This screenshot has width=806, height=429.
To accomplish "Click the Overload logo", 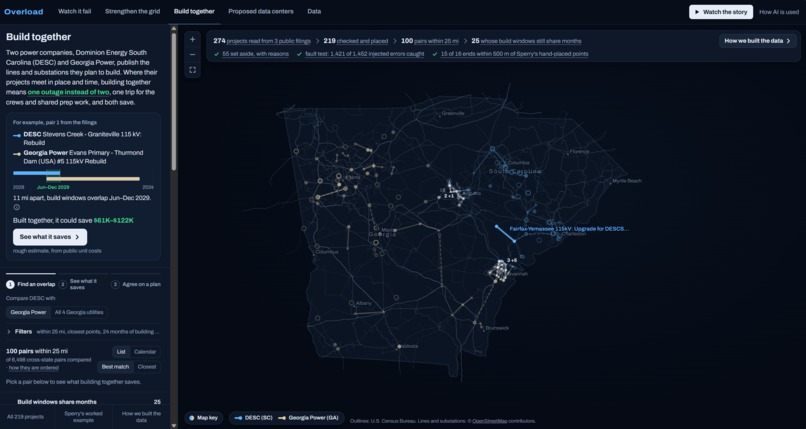I will click(24, 11).
